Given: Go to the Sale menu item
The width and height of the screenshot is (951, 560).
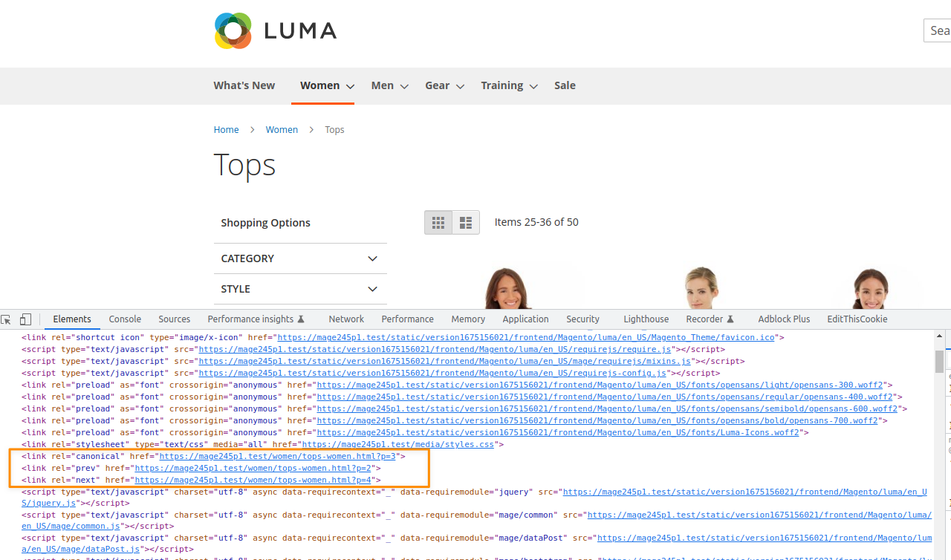Looking at the screenshot, I should [565, 85].
